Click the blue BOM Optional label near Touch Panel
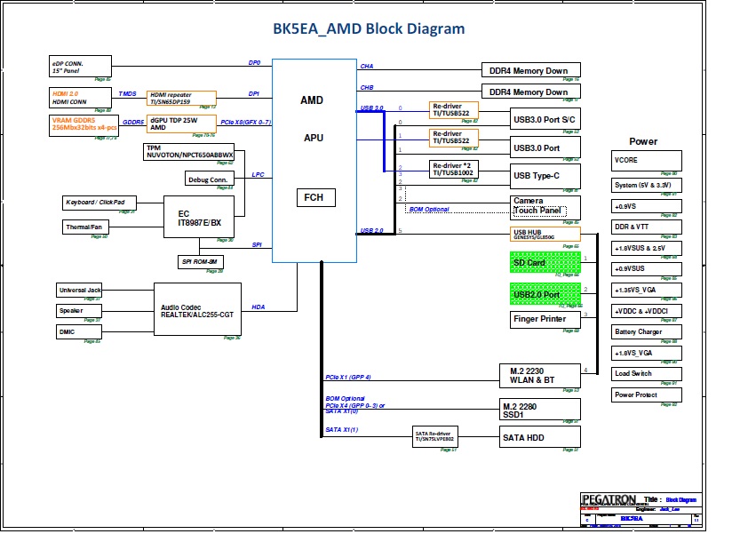The image size is (756, 534). pyautogui.click(x=429, y=210)
